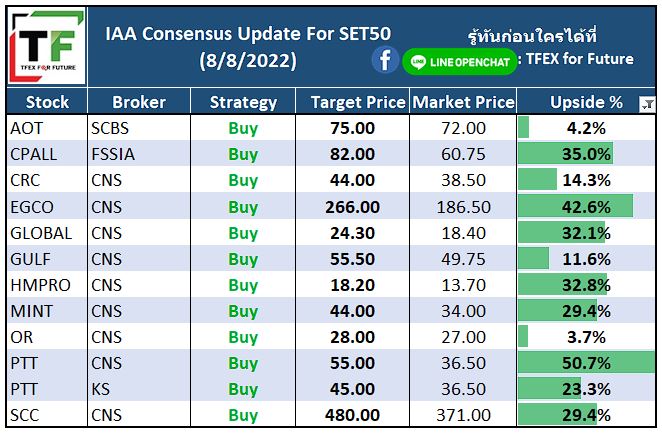
Task: Click the Target Price column header
Action: click(x=353, y=102)
